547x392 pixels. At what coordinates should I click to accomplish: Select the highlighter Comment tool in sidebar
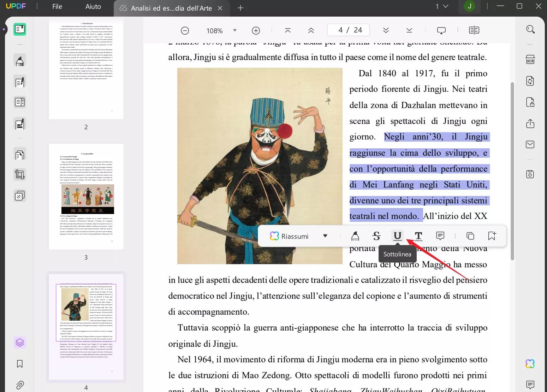[x=20, y=61]
